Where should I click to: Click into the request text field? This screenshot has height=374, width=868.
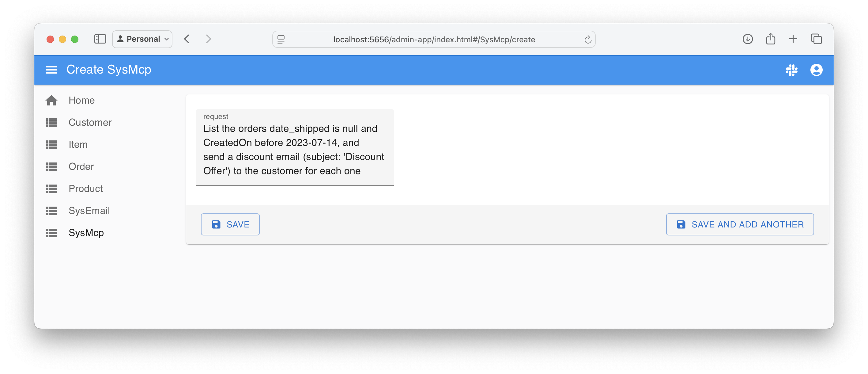pos(295,147)
